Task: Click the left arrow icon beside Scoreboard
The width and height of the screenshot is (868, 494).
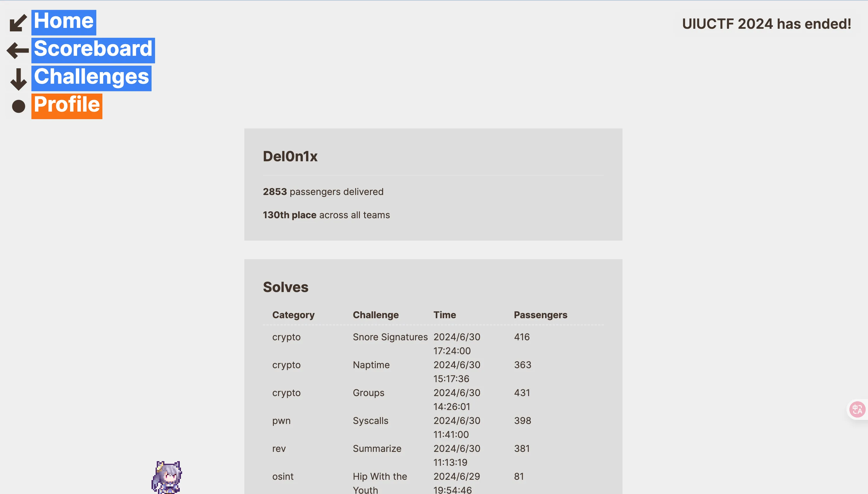Action: click(18, 51)
